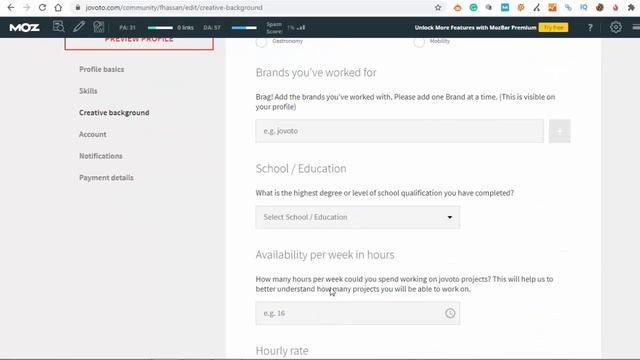Open the IQ extension

(584, 7)
